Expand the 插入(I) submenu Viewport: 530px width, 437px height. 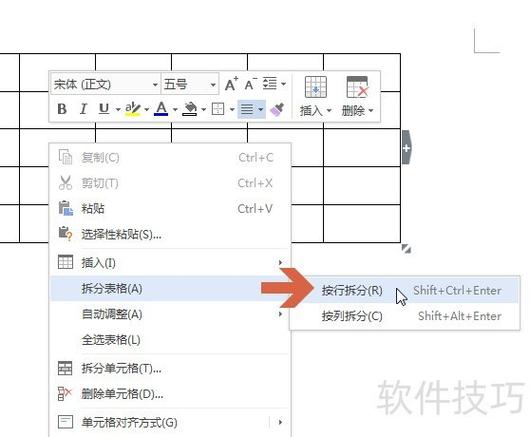[170, 263]
